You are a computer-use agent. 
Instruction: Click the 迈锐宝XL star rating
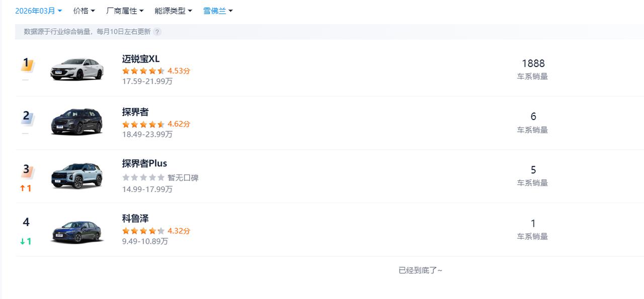tap(143, 71)
